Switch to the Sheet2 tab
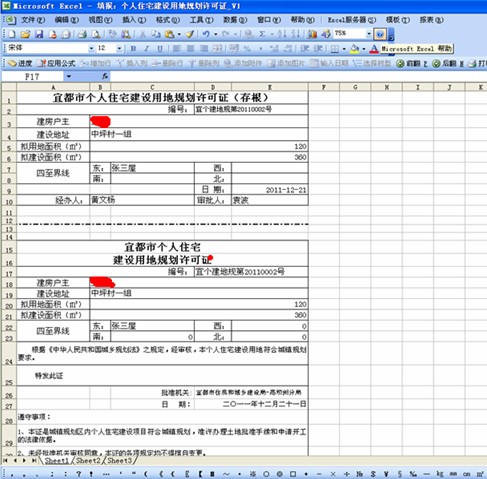487x479 pixels. pyautogui.click(x=88, y=461)
